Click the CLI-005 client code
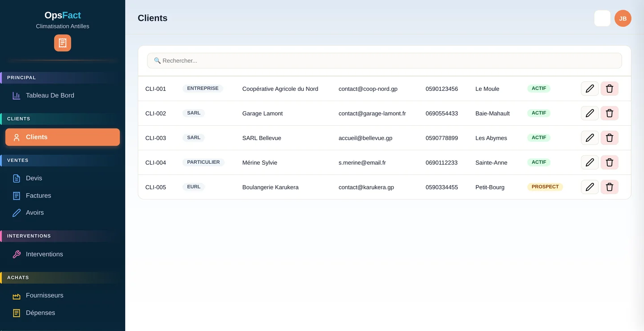The image size is (644, 331). 156,187
